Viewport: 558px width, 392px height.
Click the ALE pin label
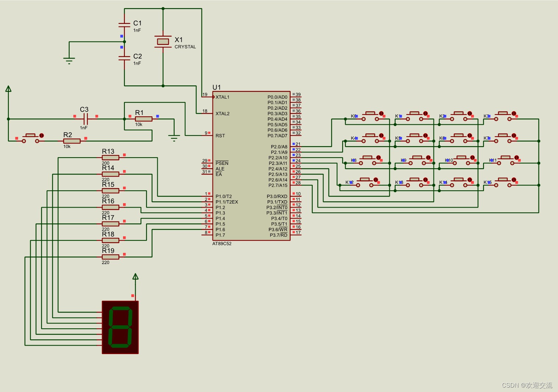tap(220, 169)
